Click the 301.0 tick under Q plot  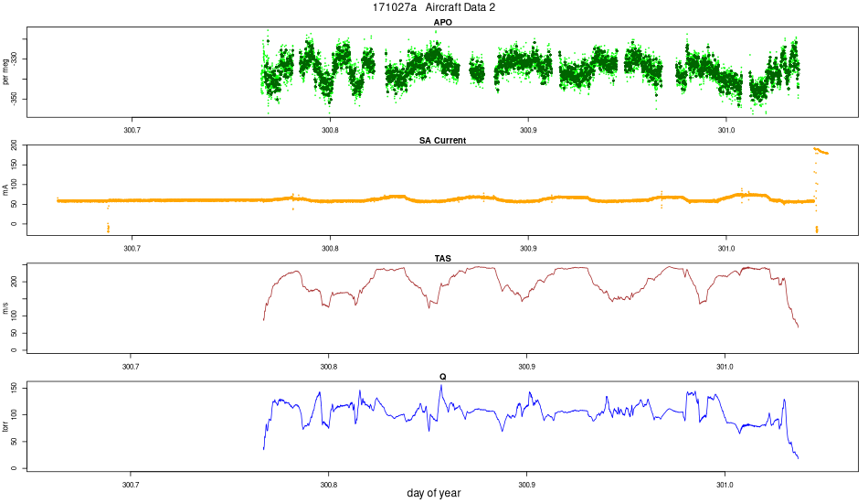tap(725, 484)
